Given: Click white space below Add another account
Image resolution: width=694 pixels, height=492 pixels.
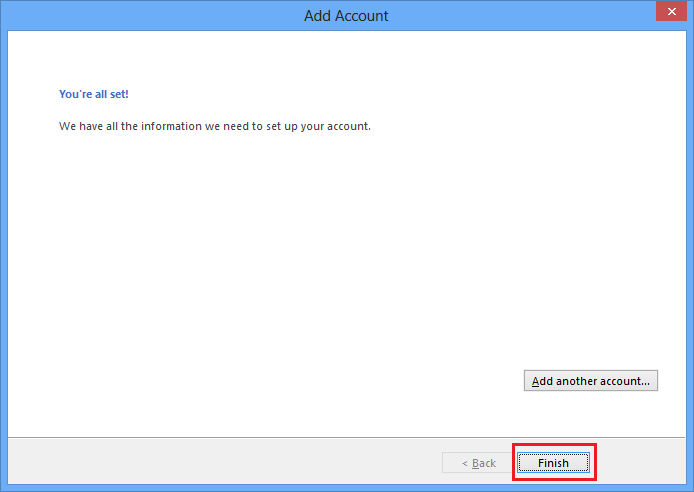Looking at the screenshot, I should pos(590,415).
